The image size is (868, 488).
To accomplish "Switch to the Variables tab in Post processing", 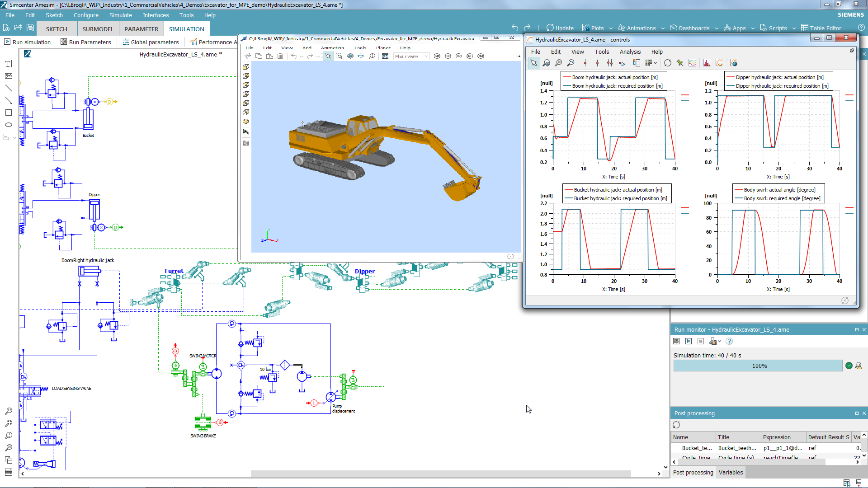I will click(731, 472).
